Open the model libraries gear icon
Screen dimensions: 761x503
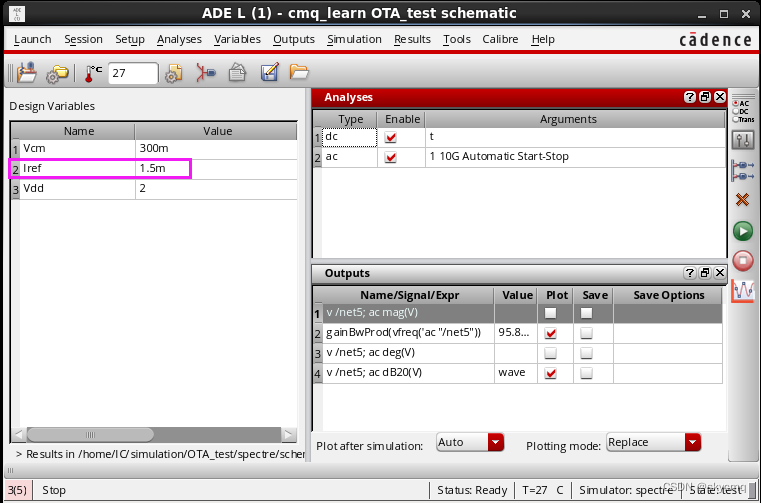(x=173, y=73)
